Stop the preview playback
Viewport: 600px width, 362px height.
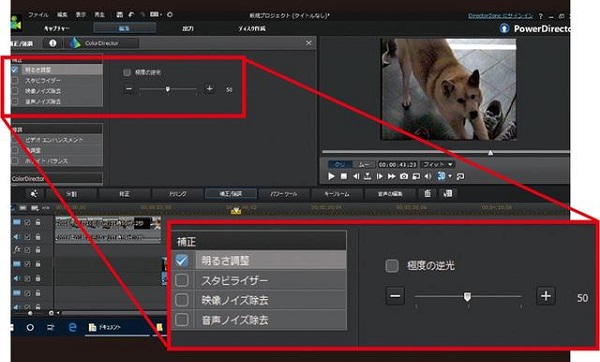[x=344, y=176]
